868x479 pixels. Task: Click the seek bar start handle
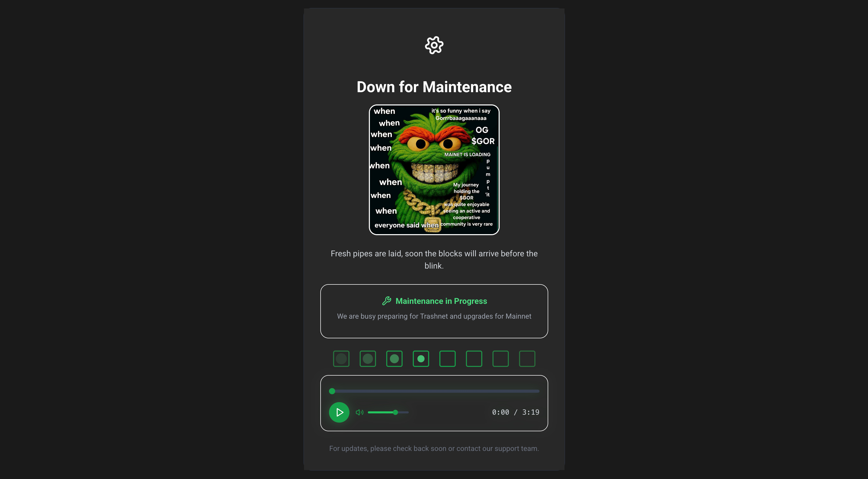332,391
